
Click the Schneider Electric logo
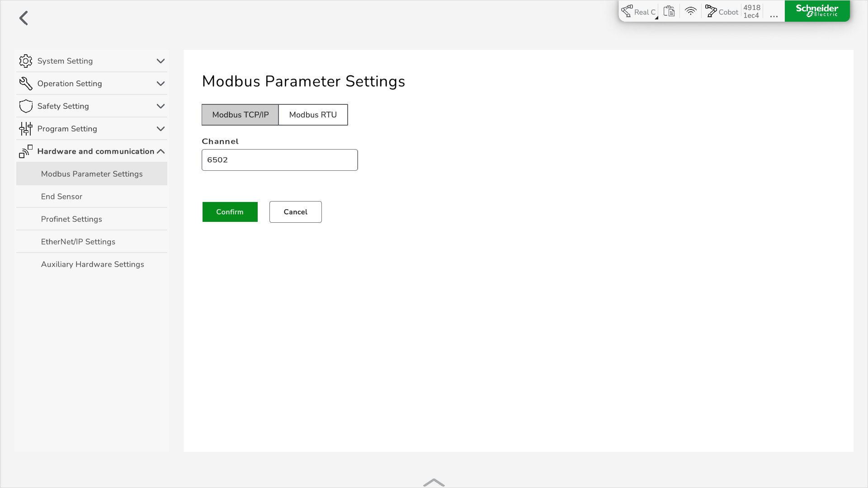point(817,11)
